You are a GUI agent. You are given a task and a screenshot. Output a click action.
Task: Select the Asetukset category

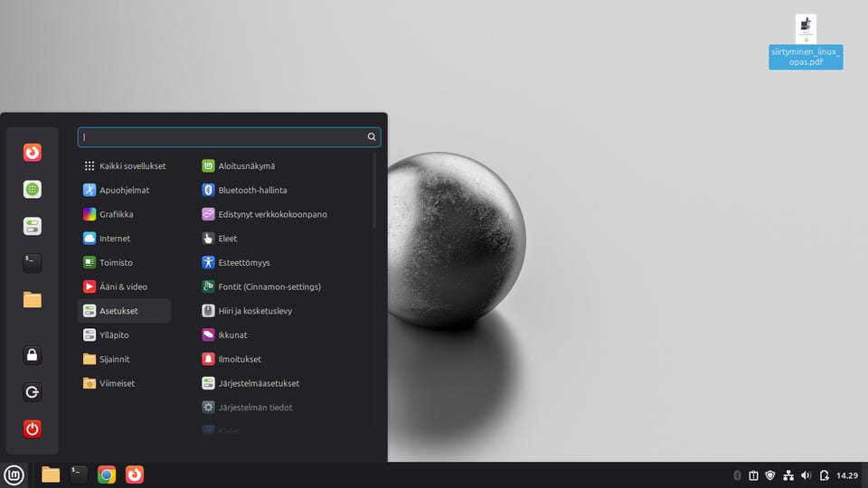[x=125, y=311]
